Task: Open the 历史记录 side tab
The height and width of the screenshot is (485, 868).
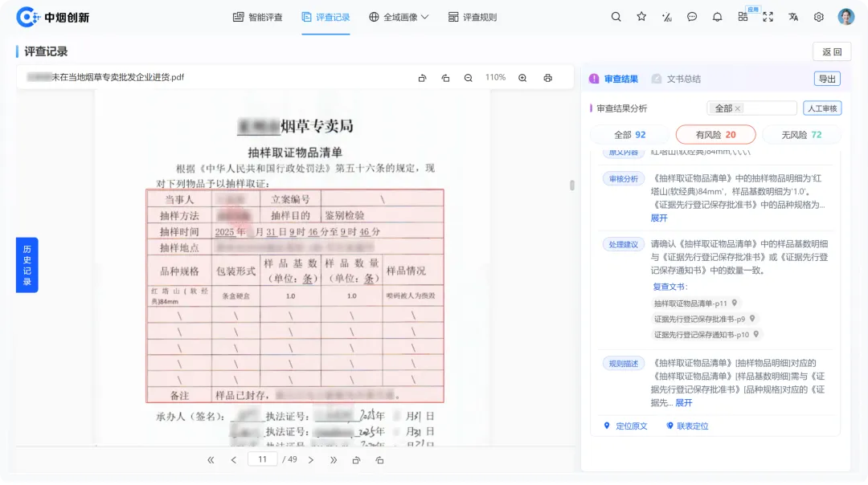Action: [x=27, y=265]
